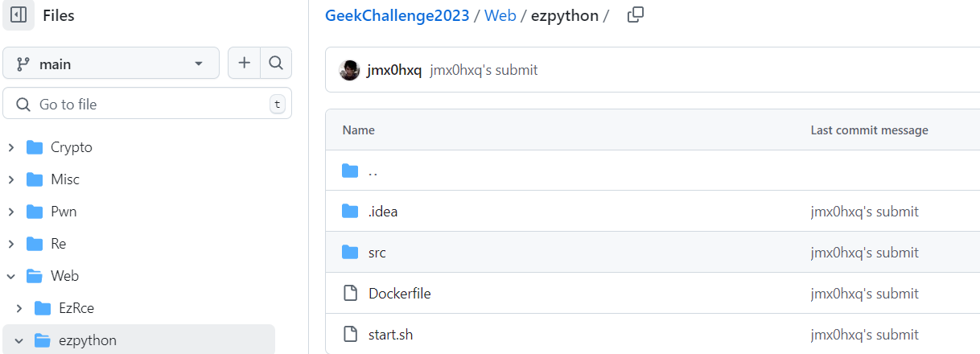
Task: Collapse the Web folder chevron
Action: coord(11,276)
